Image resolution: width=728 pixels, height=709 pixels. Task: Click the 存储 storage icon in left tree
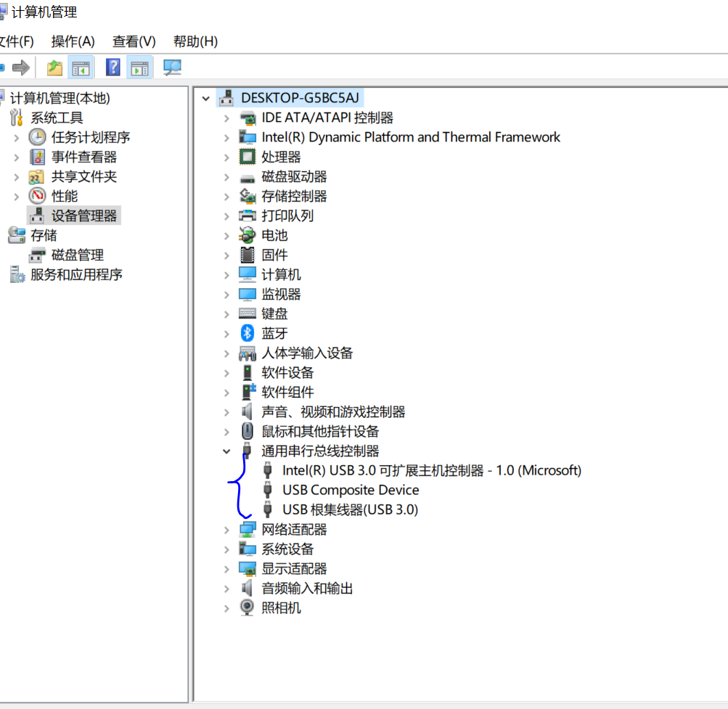17,235
